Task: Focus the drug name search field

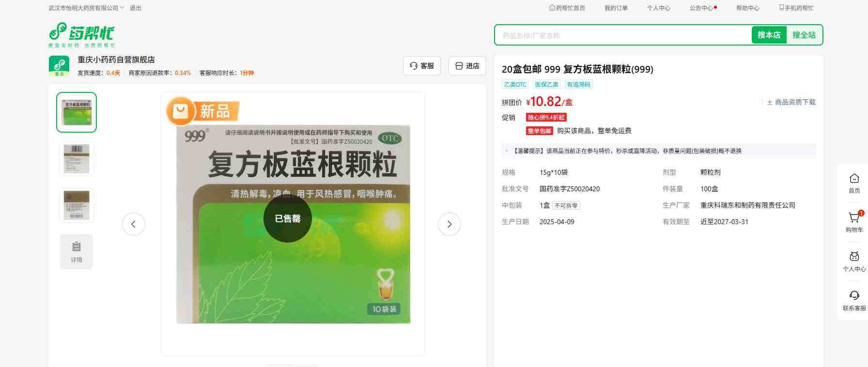Action: 622,35
